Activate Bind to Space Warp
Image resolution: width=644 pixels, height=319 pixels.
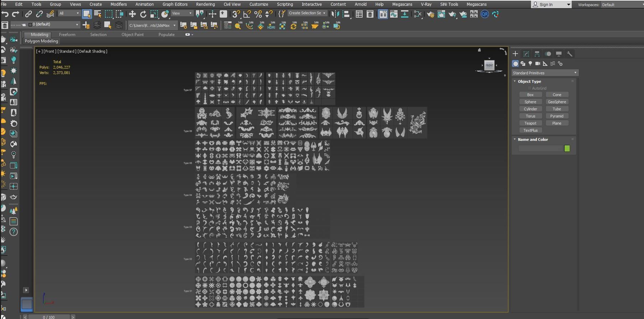[x=50, y=14]
